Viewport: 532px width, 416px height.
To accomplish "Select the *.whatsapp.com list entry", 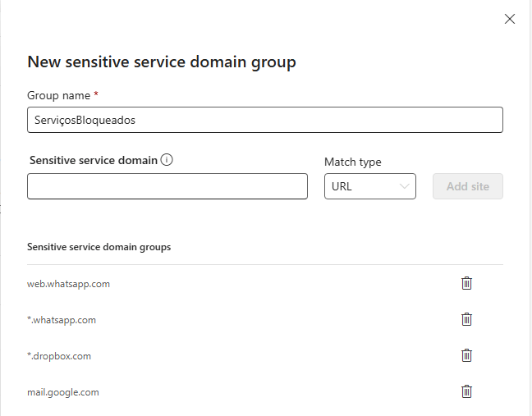I will tap(62, 320).
